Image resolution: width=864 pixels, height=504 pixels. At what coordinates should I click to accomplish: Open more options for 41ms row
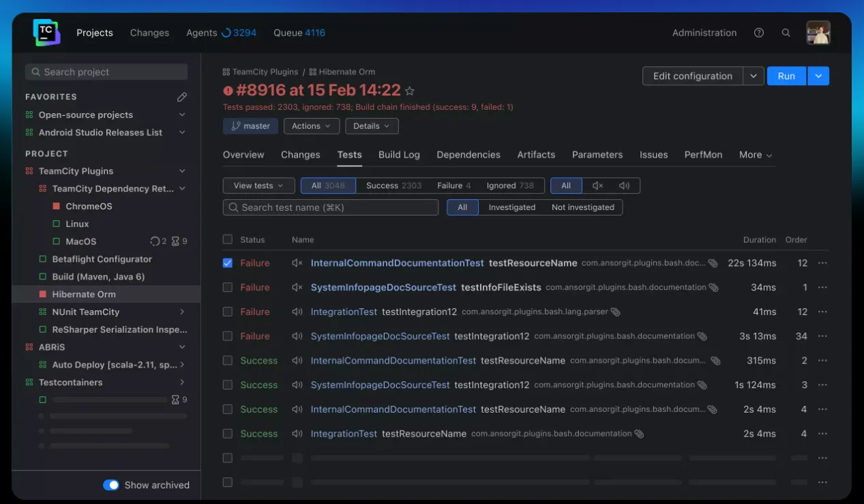pos(822,312)
